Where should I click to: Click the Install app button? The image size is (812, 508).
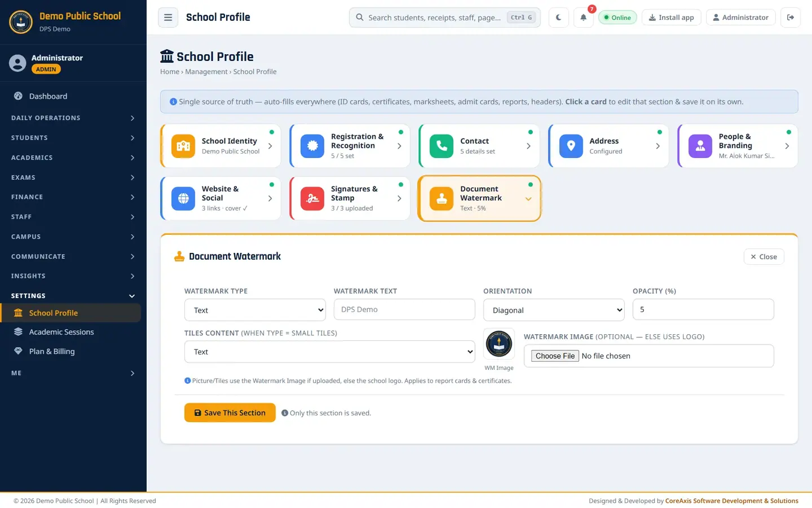(x=672, y=17)
